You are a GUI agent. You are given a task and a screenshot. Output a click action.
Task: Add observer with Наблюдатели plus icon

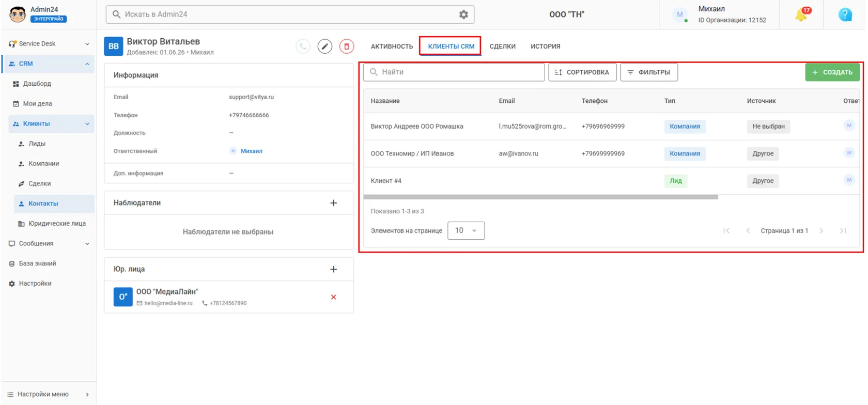(333, 203)
